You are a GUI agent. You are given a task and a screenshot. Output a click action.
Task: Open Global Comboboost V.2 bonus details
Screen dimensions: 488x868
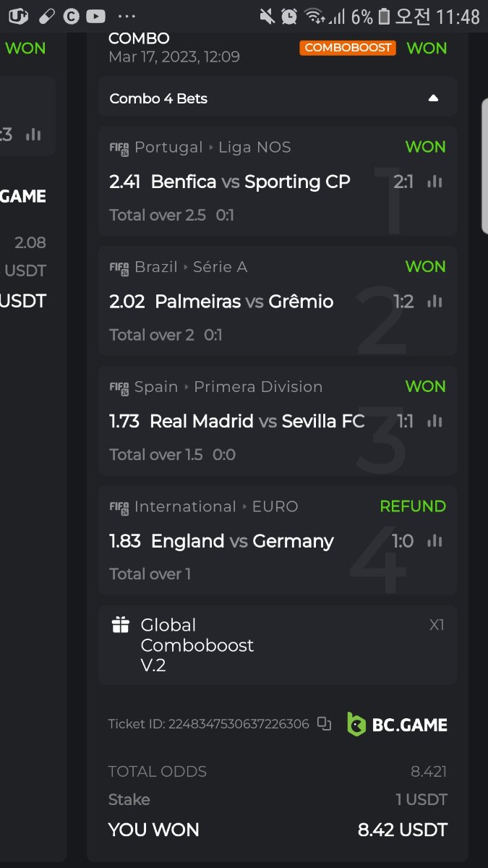click(x=197, y=645)
